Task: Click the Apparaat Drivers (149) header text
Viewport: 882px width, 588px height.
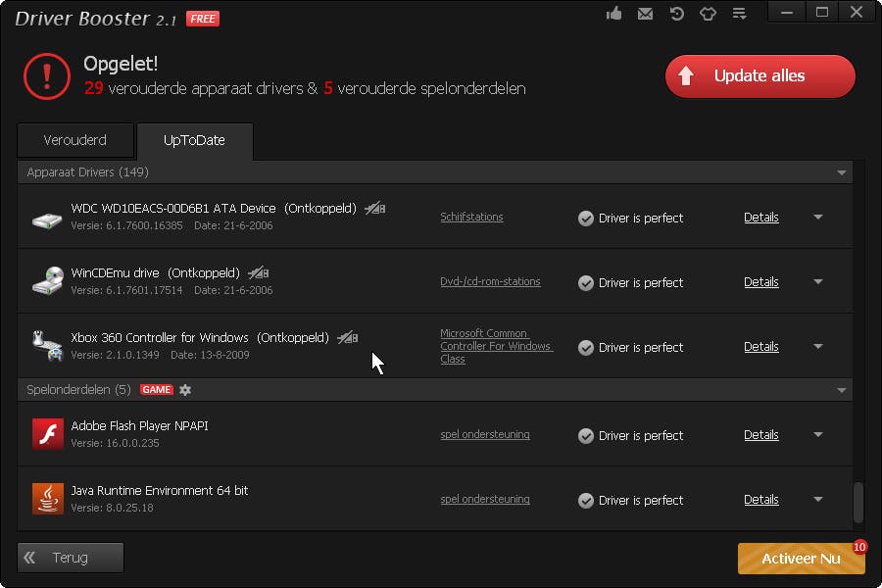Action: coord(88,172)
